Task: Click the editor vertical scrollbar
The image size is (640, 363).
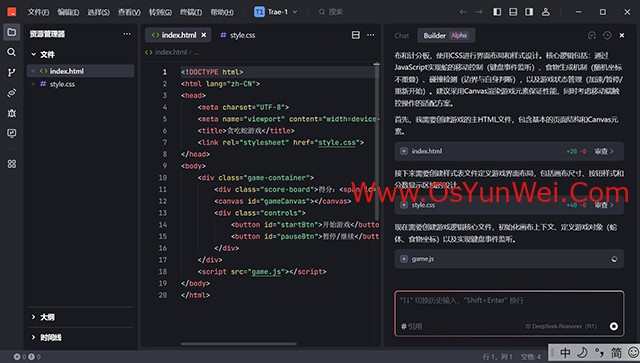Action: [376, 143]
